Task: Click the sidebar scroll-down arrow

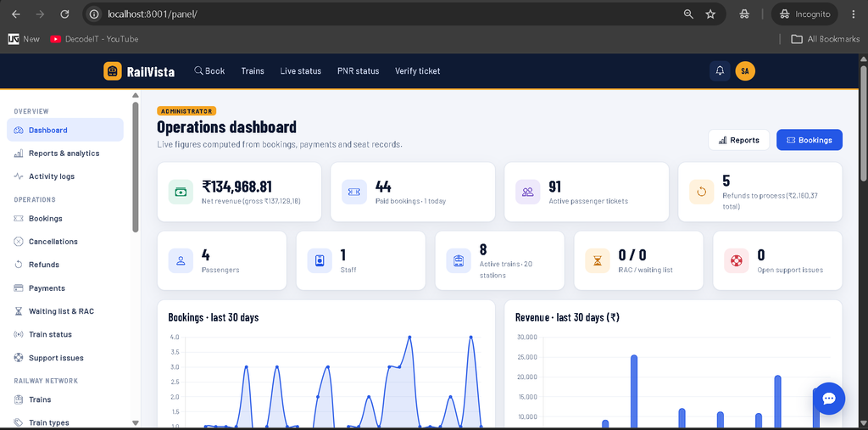Action: (x=136, y=423)
